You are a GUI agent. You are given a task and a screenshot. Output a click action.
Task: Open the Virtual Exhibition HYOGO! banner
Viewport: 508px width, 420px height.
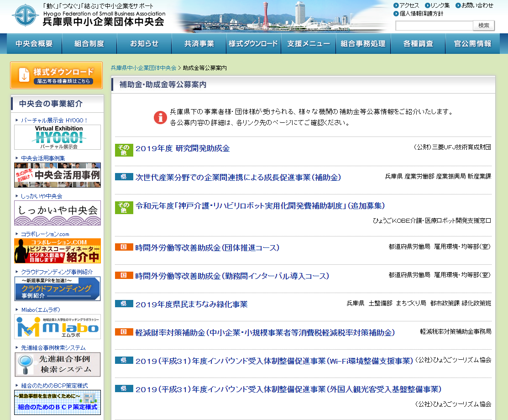pyautogui.click(x=57, y=137)
